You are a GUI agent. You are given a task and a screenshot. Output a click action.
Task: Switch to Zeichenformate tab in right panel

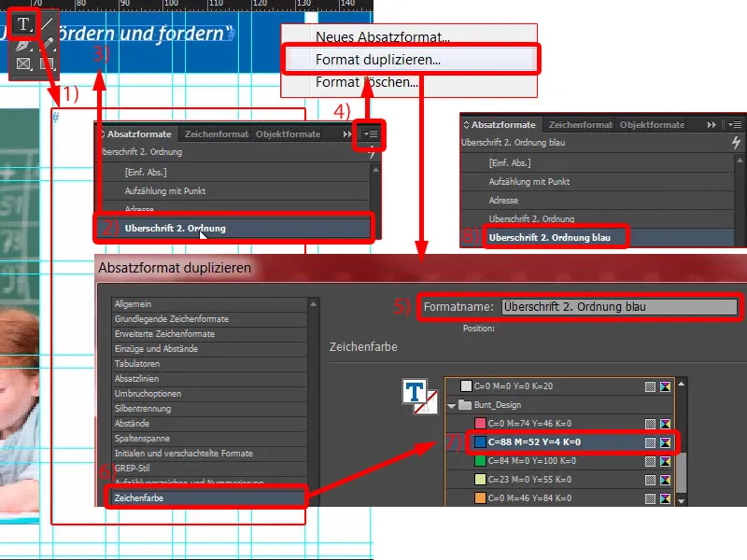580,125
